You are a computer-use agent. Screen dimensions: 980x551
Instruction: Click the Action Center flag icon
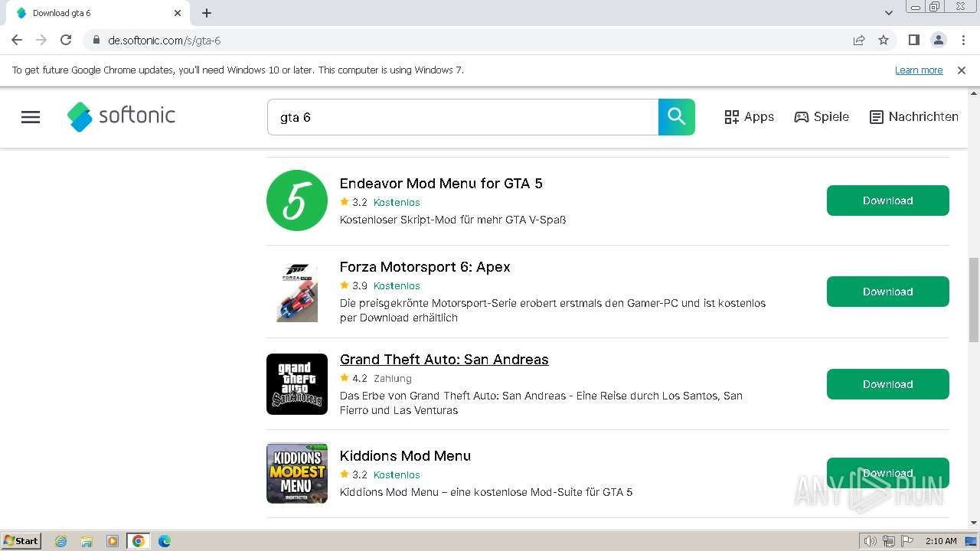[x=907, y=541]
